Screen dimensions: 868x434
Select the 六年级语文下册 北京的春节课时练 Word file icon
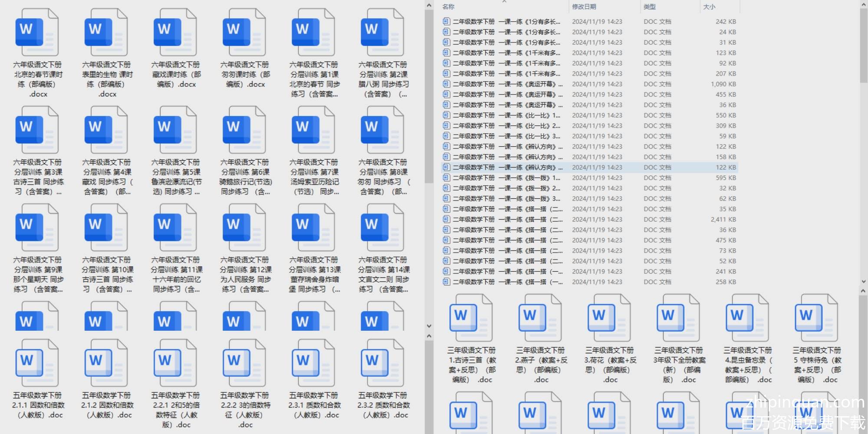37,33
